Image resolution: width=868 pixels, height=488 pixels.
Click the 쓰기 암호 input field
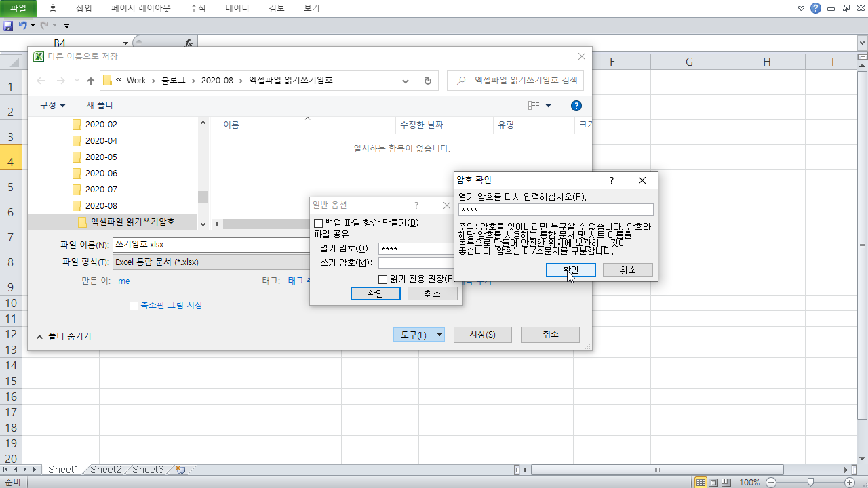[x=415, y=262]
